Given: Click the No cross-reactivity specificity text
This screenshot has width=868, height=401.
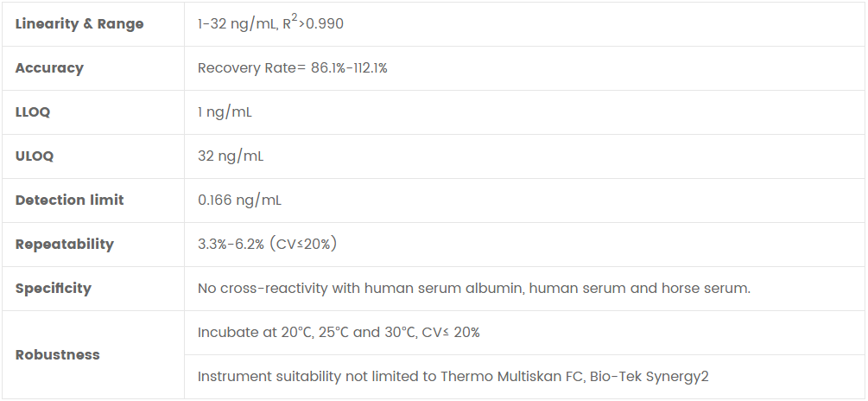Looking at the screenshot, I should [473, 289].
